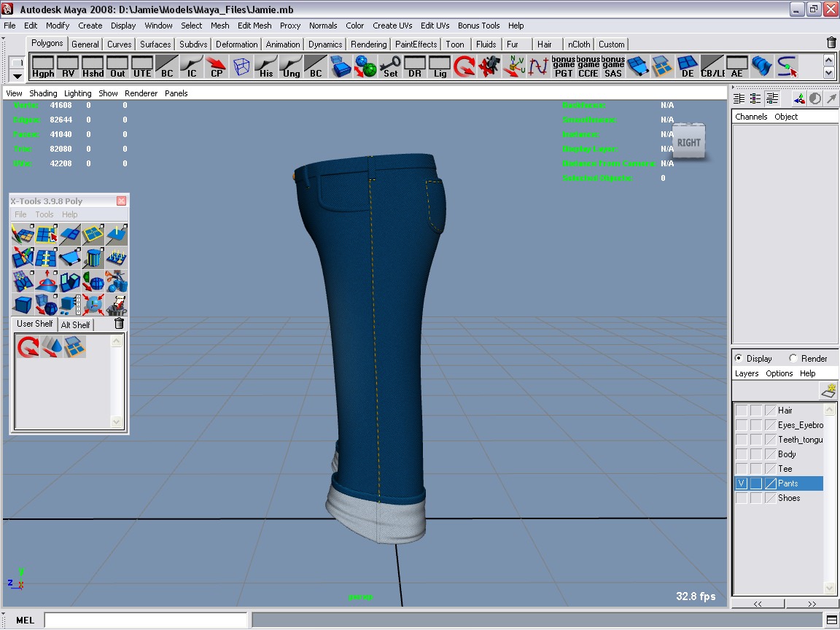Select the Render radio button

(793, 358)
